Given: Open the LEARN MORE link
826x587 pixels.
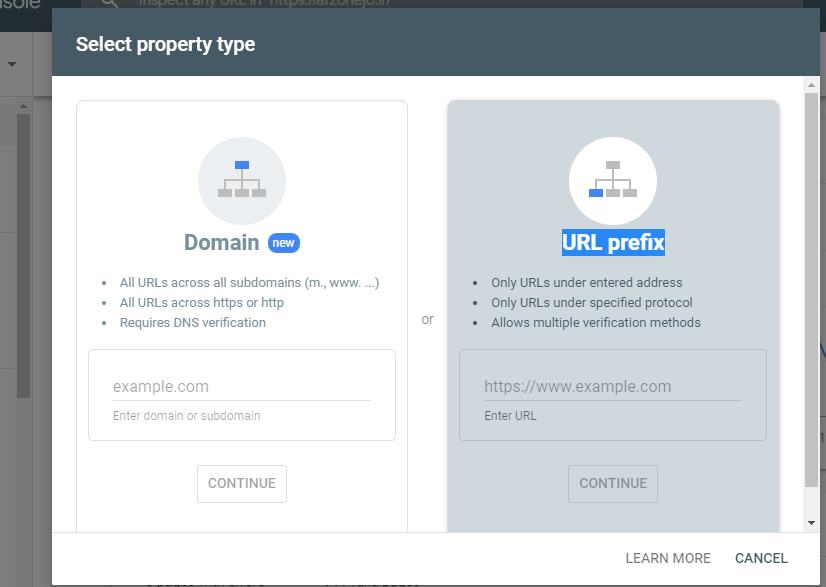Looking at the screenshot, I should point(668,558).
